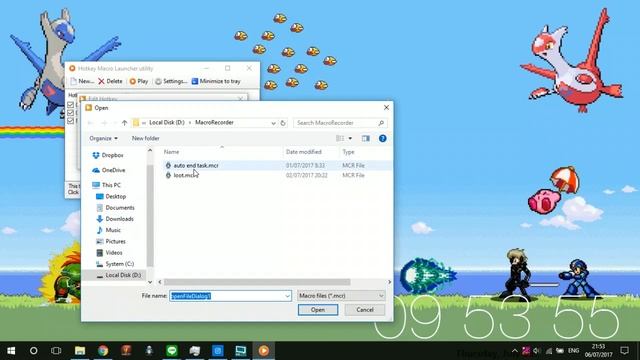Click the Cancel button

click(x=365, y=310)
